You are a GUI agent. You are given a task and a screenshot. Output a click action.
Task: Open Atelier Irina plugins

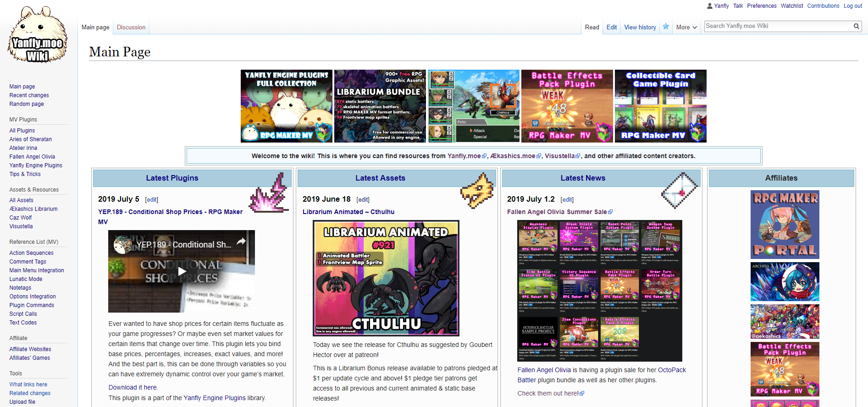click(23, 148)
